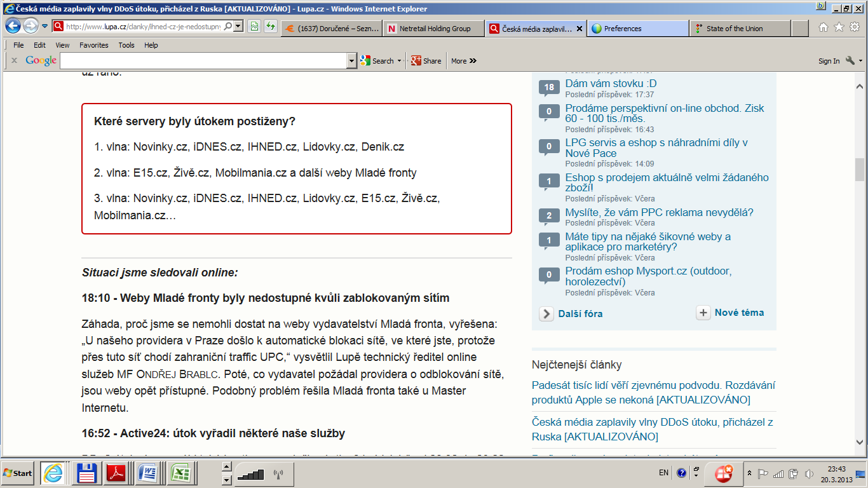Open thread Myslíte, že vám PPC reklama nevydělá?
Image resolution: width=868 pixels, height=488 pixels.
coord(660,212)
